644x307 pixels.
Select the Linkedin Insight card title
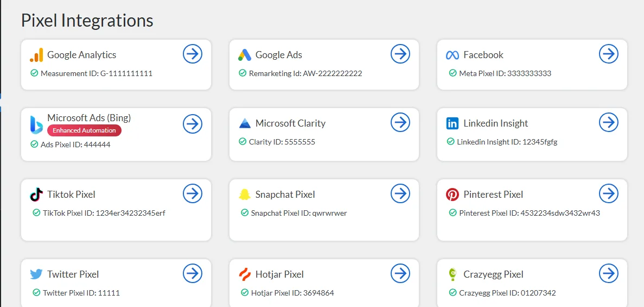point(496,123)
